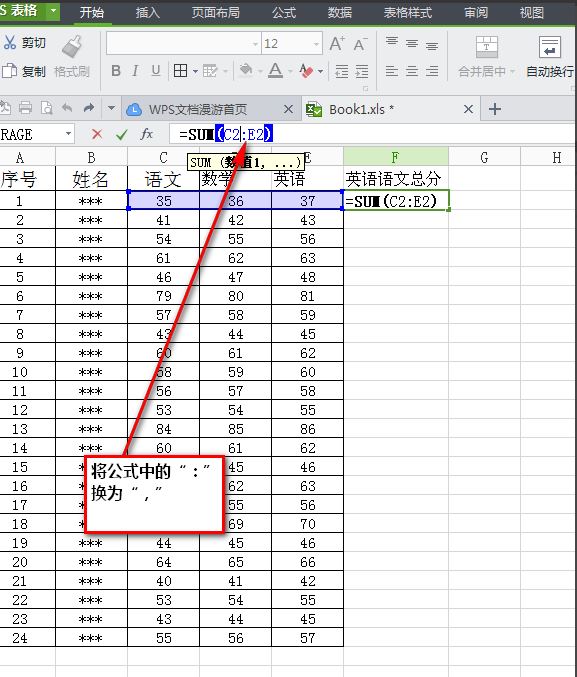The image size is (577, 677).
Task: Toggle Bold formatting
Action: (116, 71)
